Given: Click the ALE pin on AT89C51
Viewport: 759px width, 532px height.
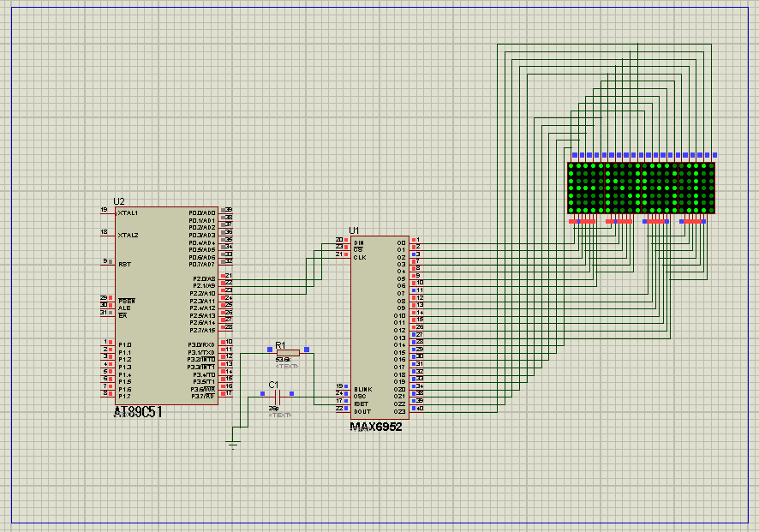Looking at the screenshot, I should [x=123, y=307].
